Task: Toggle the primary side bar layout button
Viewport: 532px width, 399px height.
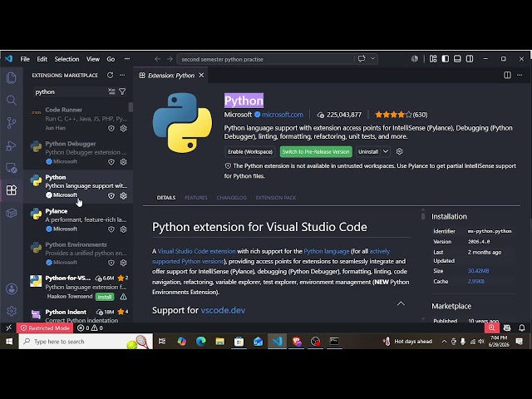Action: (446, 59)
